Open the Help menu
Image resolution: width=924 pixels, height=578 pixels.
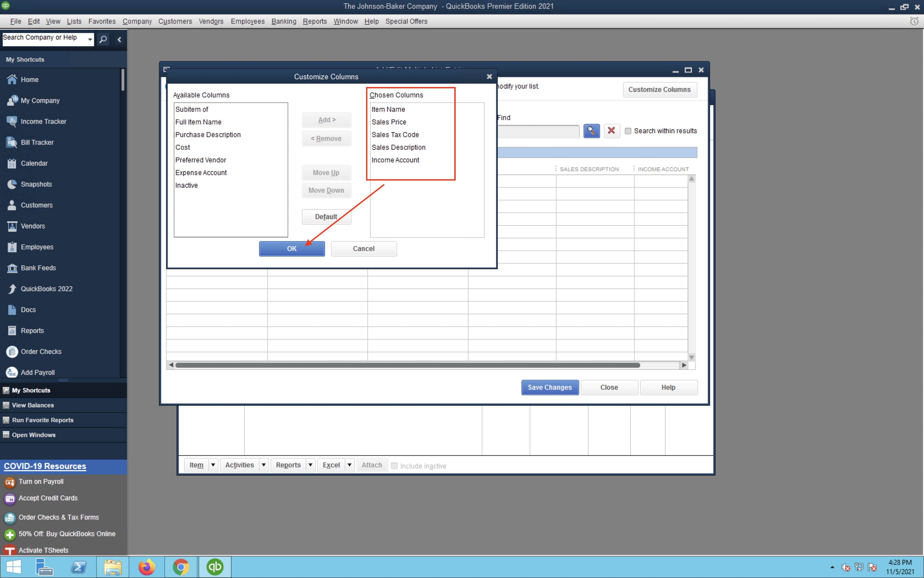click(372, 21)
